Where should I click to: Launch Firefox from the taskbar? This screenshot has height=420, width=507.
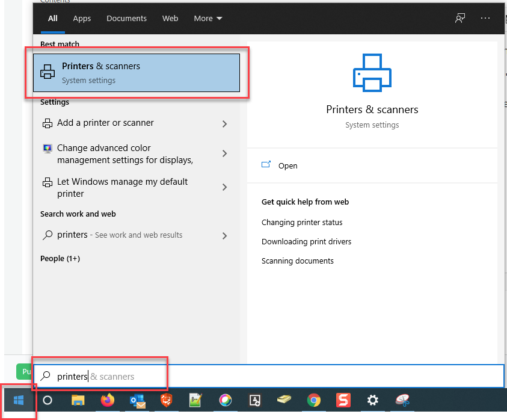pyautogui.click(x=107, y=400)
